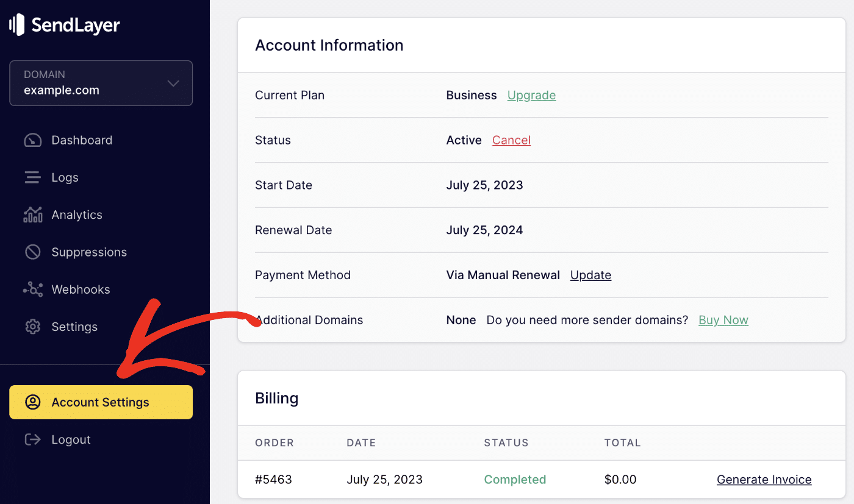Click the Logs list icon

click(32, 177)
